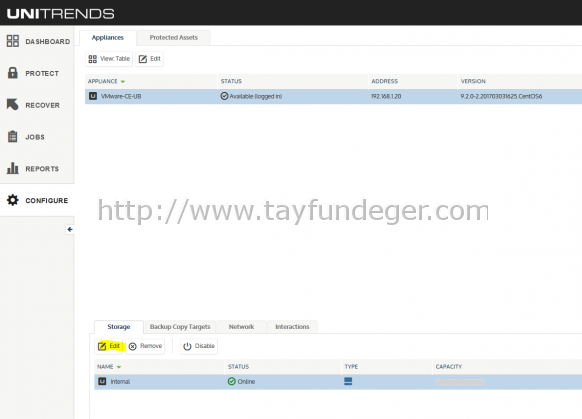The height and width of the screenshot is (419, 582).
Task: Open the Backup Copy Targets tab
Action: tap(180, 327)
